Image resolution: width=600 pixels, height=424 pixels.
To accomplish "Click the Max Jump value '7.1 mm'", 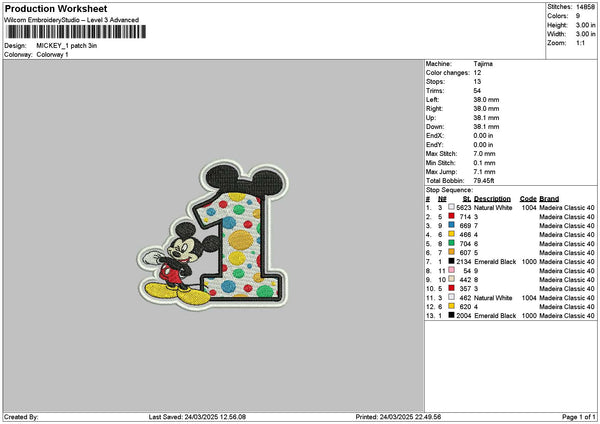I will (x=484, y=172).
